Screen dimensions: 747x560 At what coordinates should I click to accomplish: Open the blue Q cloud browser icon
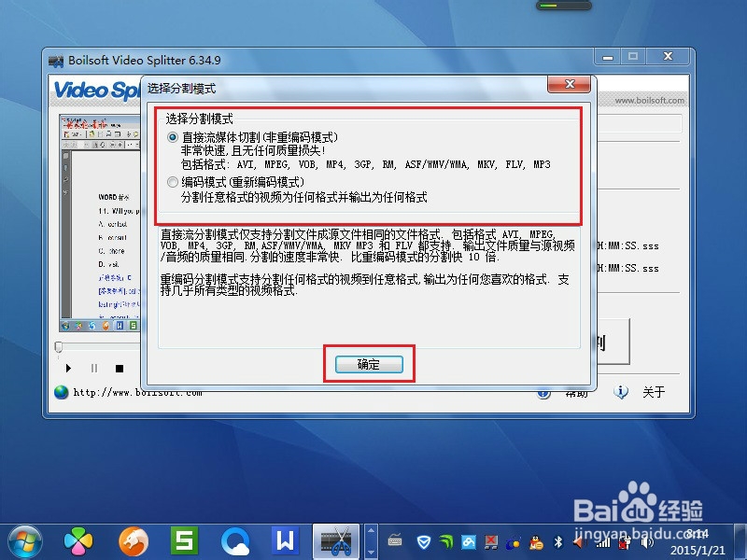(x=235, y=542)
